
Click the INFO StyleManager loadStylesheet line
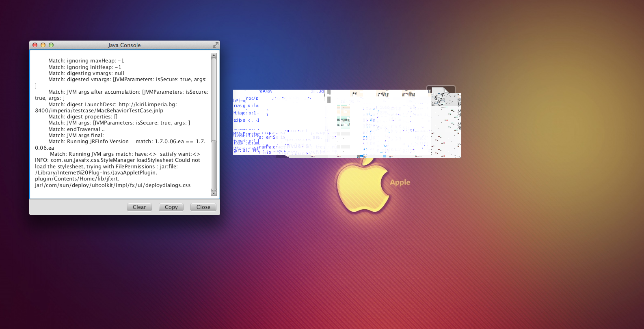tap(117, 160)
